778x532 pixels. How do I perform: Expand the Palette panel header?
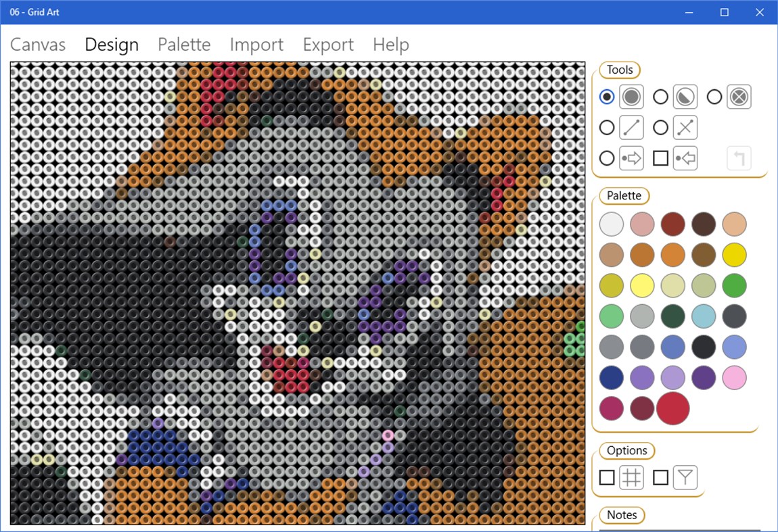623,195
